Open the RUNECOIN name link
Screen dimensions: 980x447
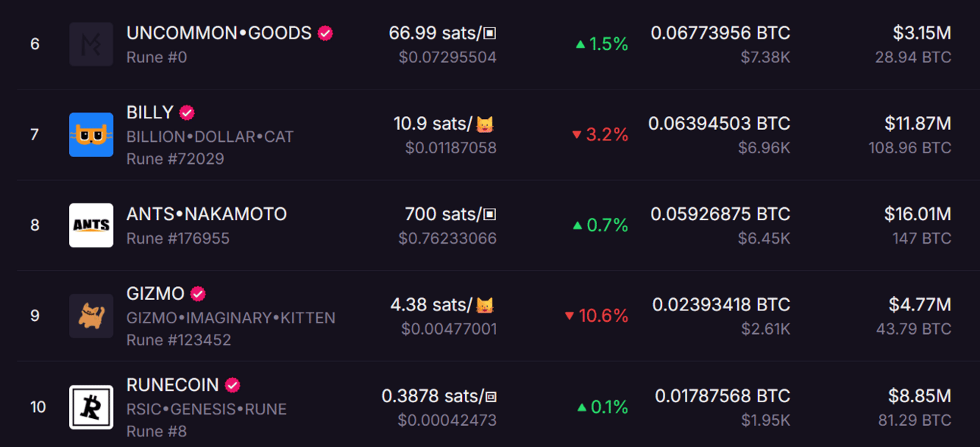[173, 385]
